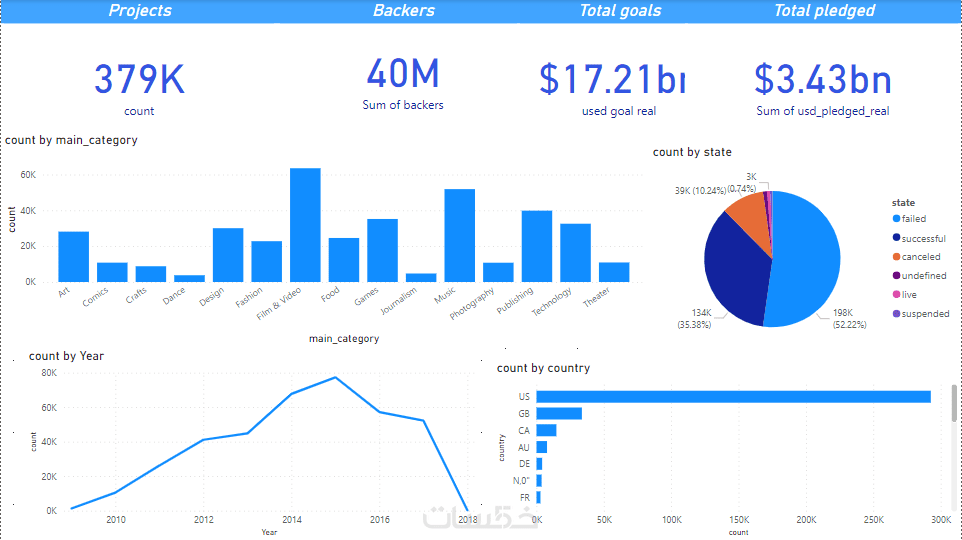The image size is (962, 540).
Task: Click the 'Sum of usd_pledged_real' label
Action: tap(823, 111)
